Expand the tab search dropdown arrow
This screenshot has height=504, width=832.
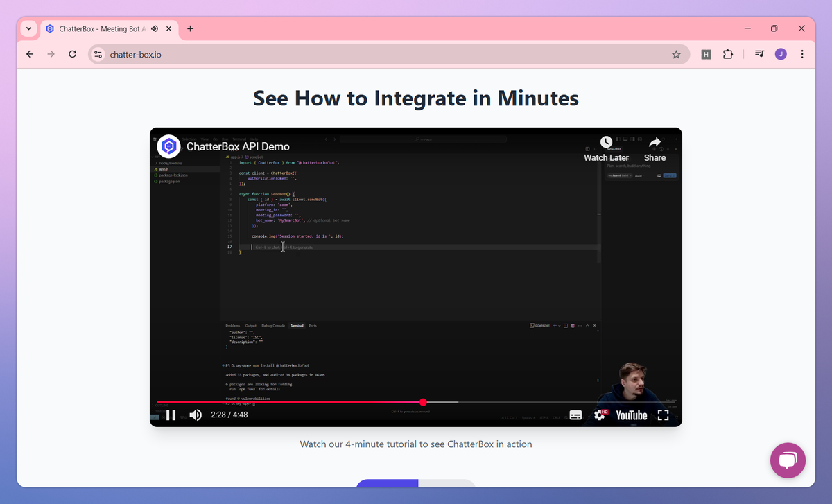pyautogui.click(x=28, y=28)
